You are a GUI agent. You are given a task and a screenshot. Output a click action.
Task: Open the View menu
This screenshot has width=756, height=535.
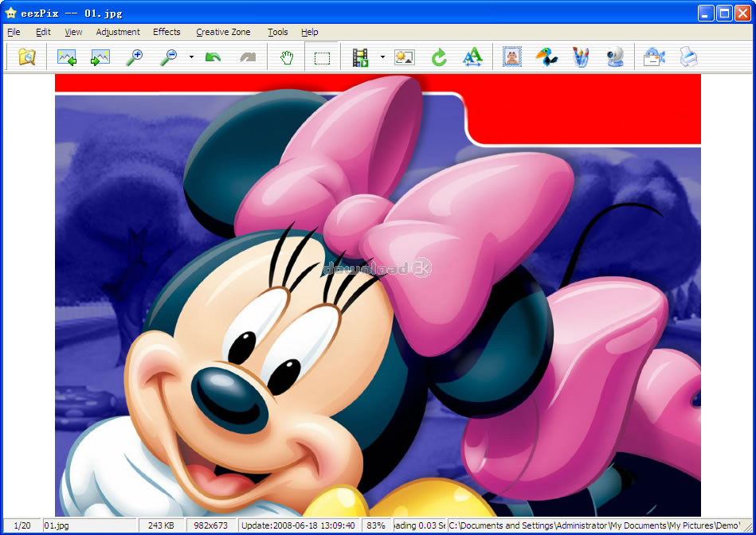[x=73, y=32]
